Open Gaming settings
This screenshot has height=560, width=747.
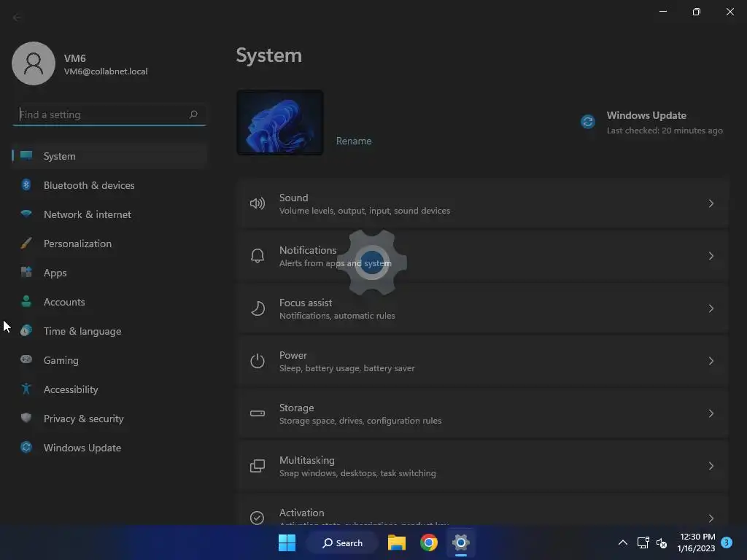tap(109, 360)
